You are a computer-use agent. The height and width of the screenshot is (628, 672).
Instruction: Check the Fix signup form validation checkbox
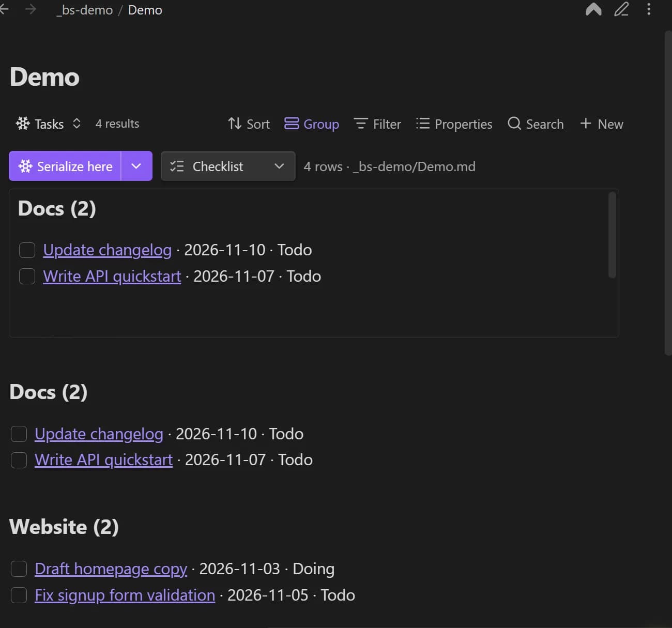(19, 595)
